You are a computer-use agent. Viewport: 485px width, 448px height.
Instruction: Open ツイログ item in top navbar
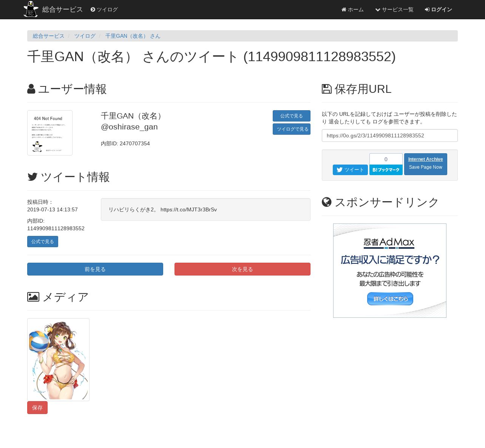pos(104,9)
